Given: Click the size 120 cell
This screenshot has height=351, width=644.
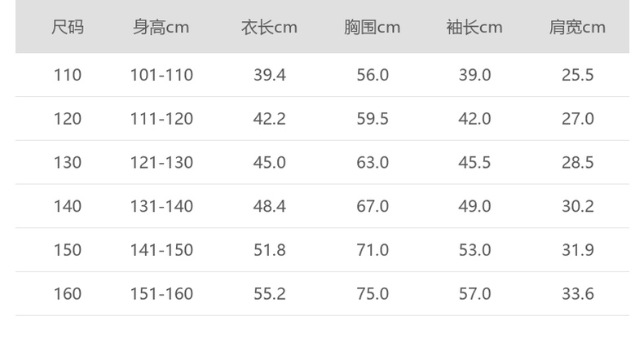Looking at the screenshot, I should 68,119.
